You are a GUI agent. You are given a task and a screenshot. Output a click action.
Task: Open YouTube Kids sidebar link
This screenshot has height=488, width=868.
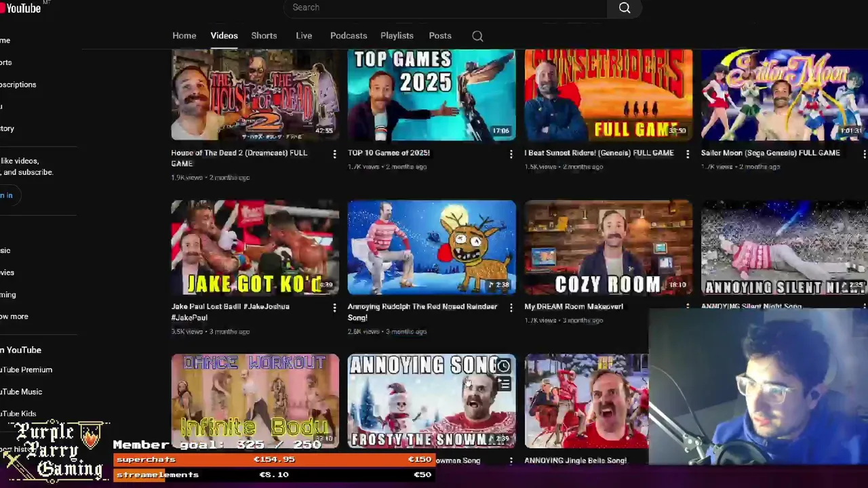pos(18,413)
